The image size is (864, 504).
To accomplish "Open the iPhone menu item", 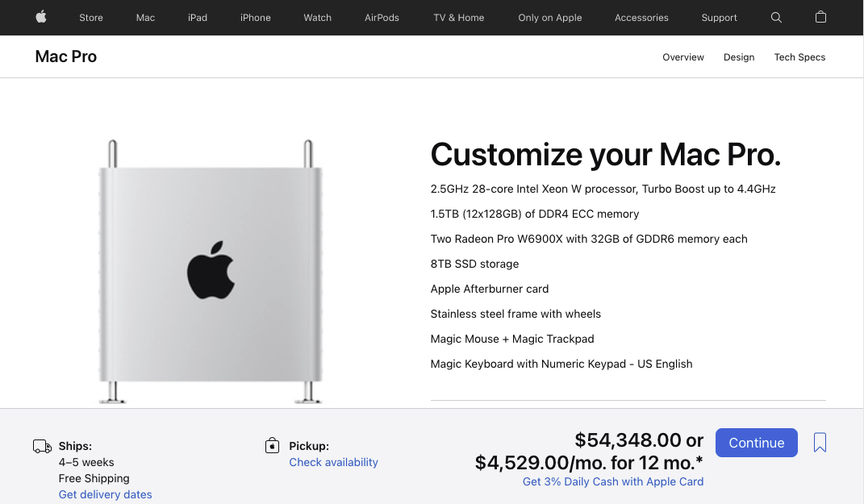I will [x=255, y=18].
